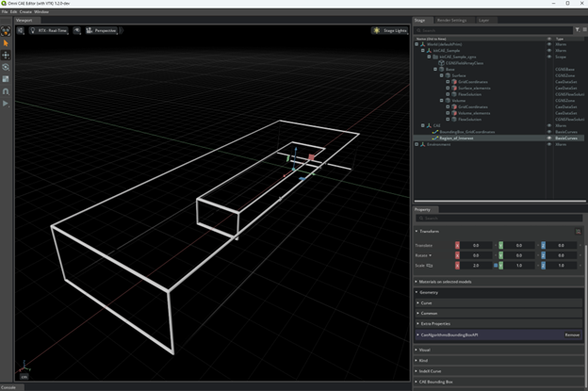
Task: Open the Window menu
Action: click(x=41, y=11)
